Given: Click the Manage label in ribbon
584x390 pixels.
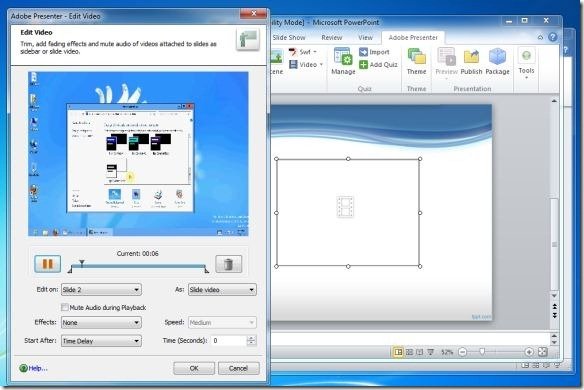Looking at the screenshot, I should [343, 72].
